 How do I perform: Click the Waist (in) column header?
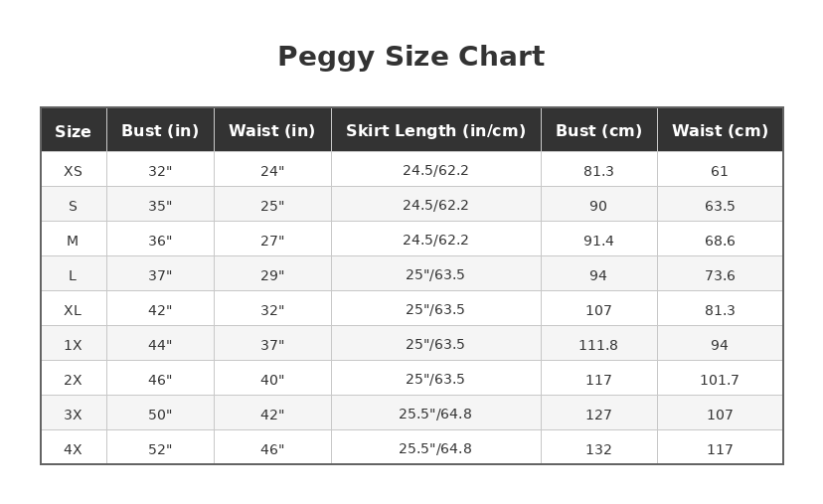(271, 131)
